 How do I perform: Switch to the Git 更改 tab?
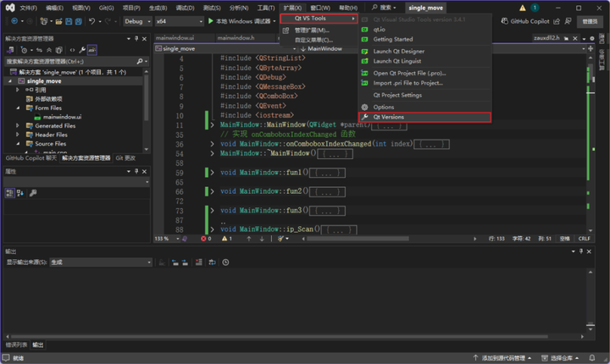pyautogui.click(x=125, y=158)
